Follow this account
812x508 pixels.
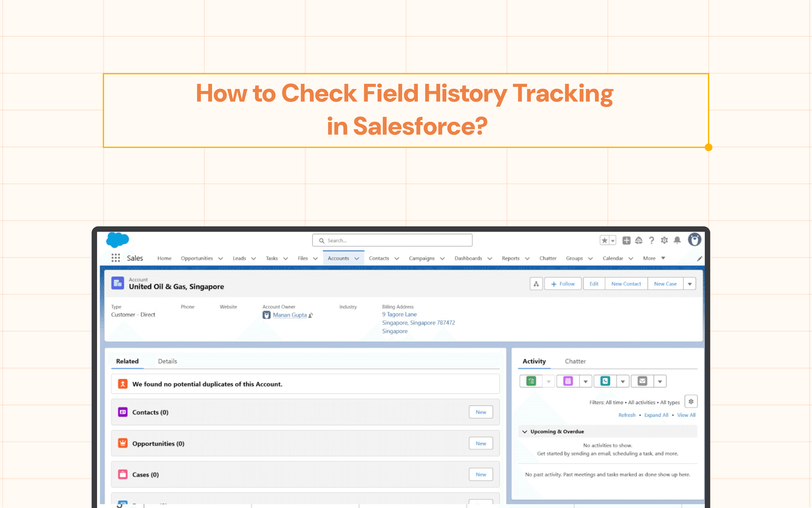[x=563, y=284]
